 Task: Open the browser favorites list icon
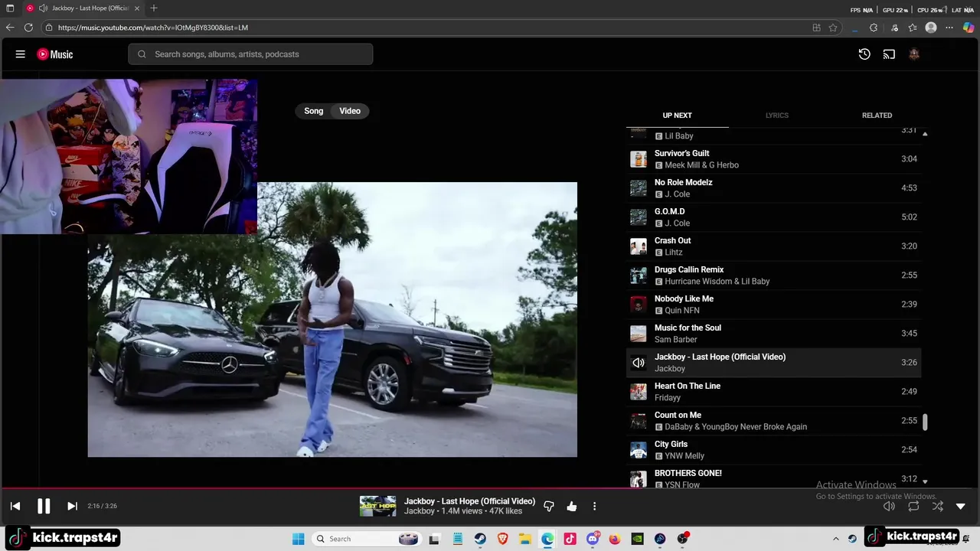(x=913, y=28)
